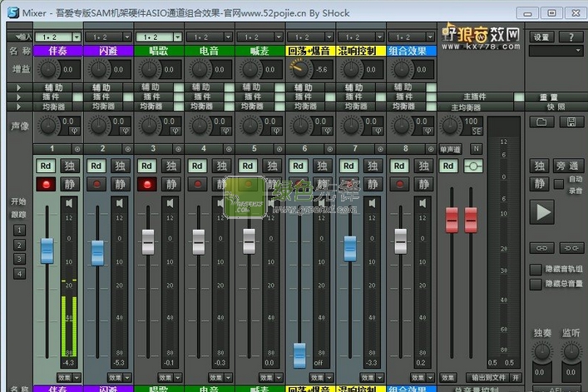
Task: Click 单声道 mono button
Action: 450,149
